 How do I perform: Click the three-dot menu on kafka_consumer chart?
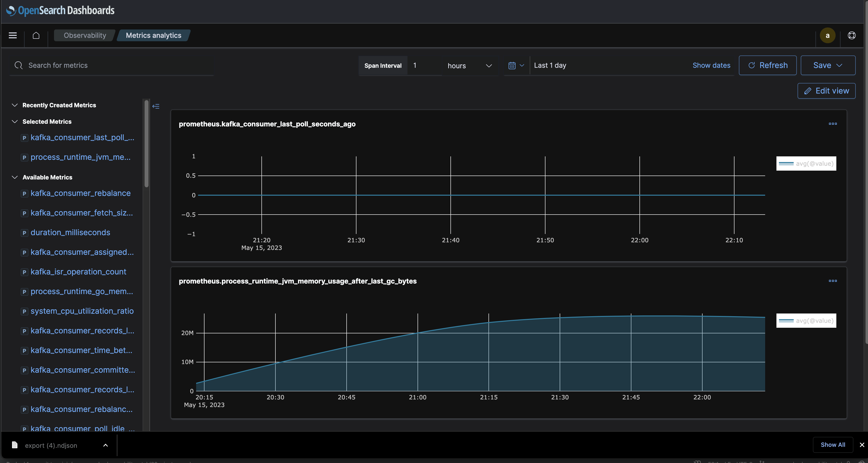coord(832,123)
